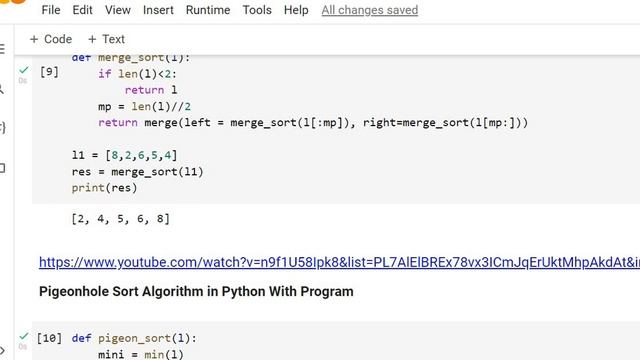640x360 pixels.
Task: Open the Insert menu
Action: pos(158,10)
